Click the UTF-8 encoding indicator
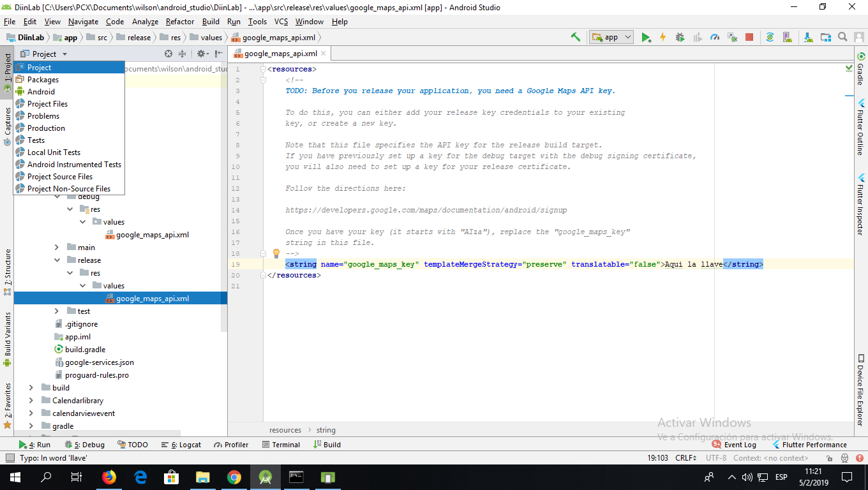Viewport: 868px width, 490px height. (716, 458)
